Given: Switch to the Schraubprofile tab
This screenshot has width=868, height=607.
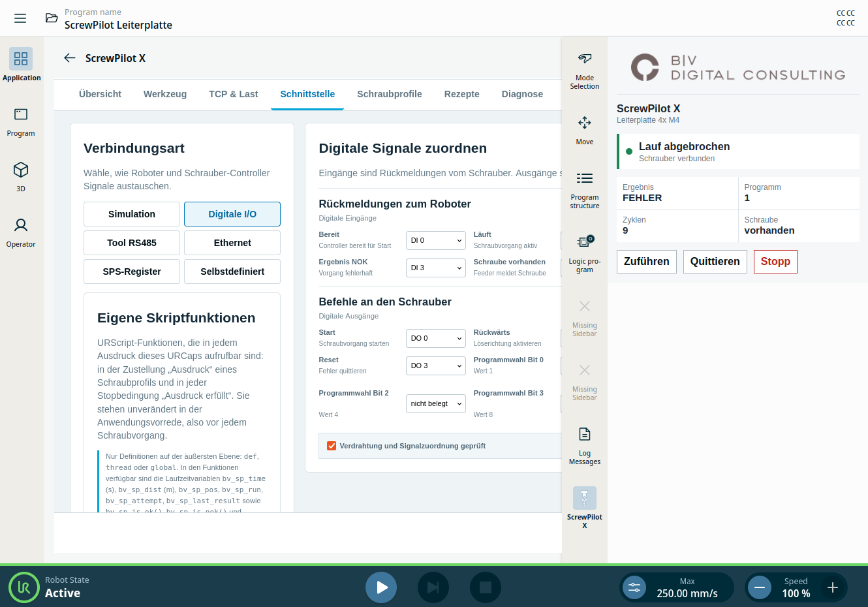Looking at the screenshot, I should [x=390, y=94].
